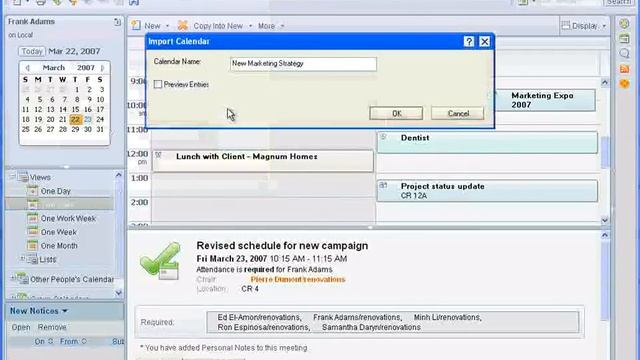
Task: Select the One Month view icon
Action: [x=32, y=245]
